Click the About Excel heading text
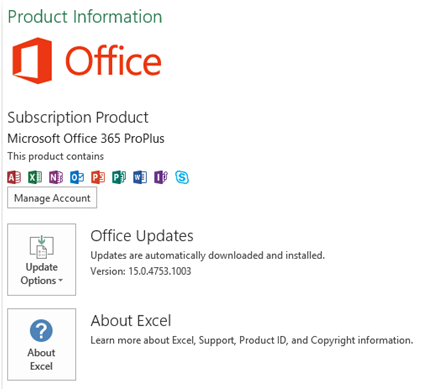This screenshot has height=389, width=440. pos(131,321)
